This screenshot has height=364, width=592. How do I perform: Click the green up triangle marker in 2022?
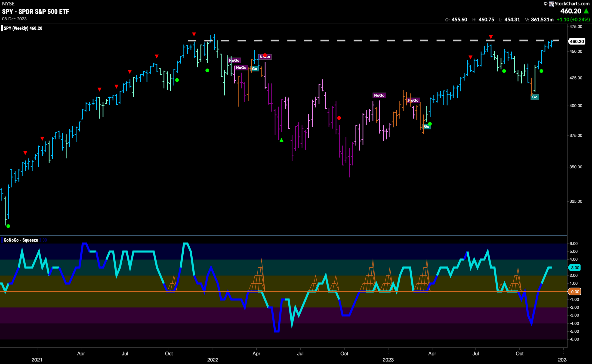281,140
